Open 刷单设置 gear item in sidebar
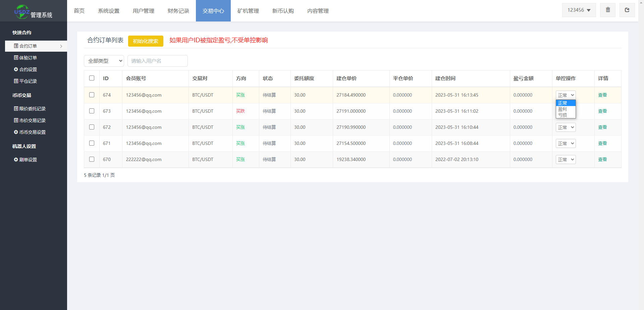The width and height of the screenshot is (644, 310). tap(25, 160)
